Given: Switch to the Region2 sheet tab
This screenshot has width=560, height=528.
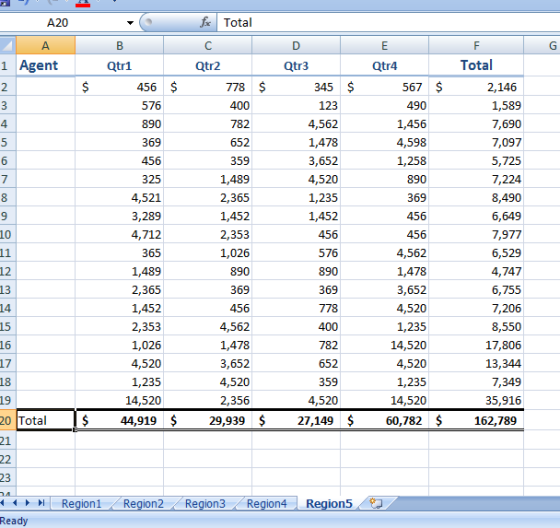Looking at the screenshot, I should coord(143,504).
